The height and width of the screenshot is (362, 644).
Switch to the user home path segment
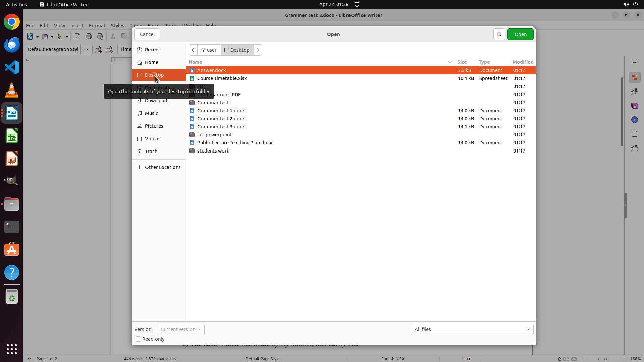point(209,50)
